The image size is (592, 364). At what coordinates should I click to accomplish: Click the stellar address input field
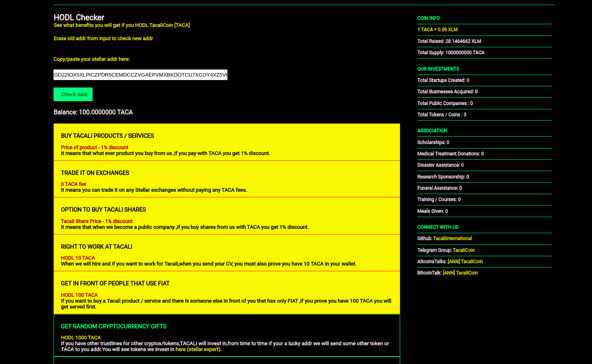coord(140,75)
